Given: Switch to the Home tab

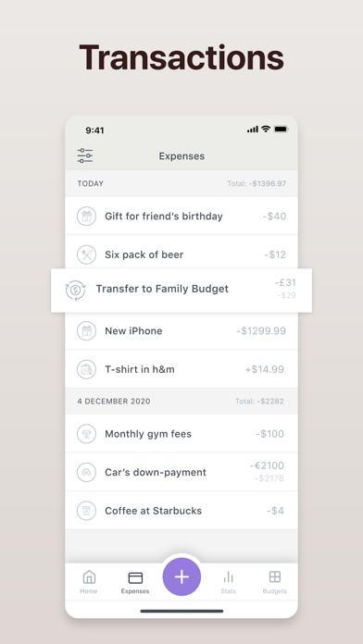Looking at the screenshot, I should (89, 582).
